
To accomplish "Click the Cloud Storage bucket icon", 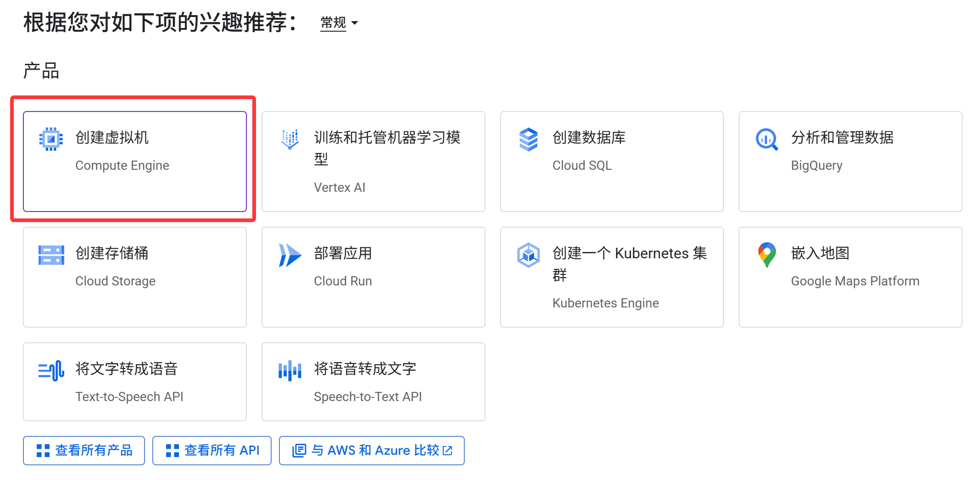I will 51,255.
